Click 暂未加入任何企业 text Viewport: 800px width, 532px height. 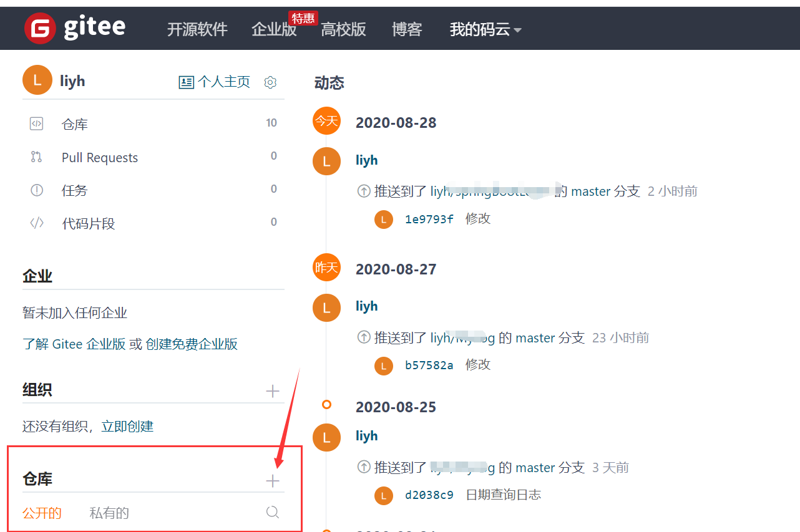tap(75, 313)
